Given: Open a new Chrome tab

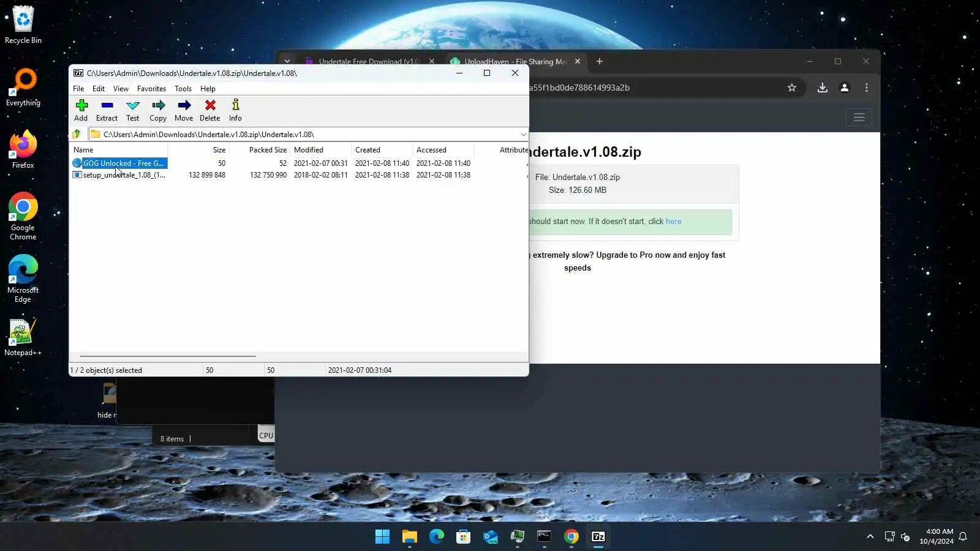Looking at the screenshot, I should (600, 61).
